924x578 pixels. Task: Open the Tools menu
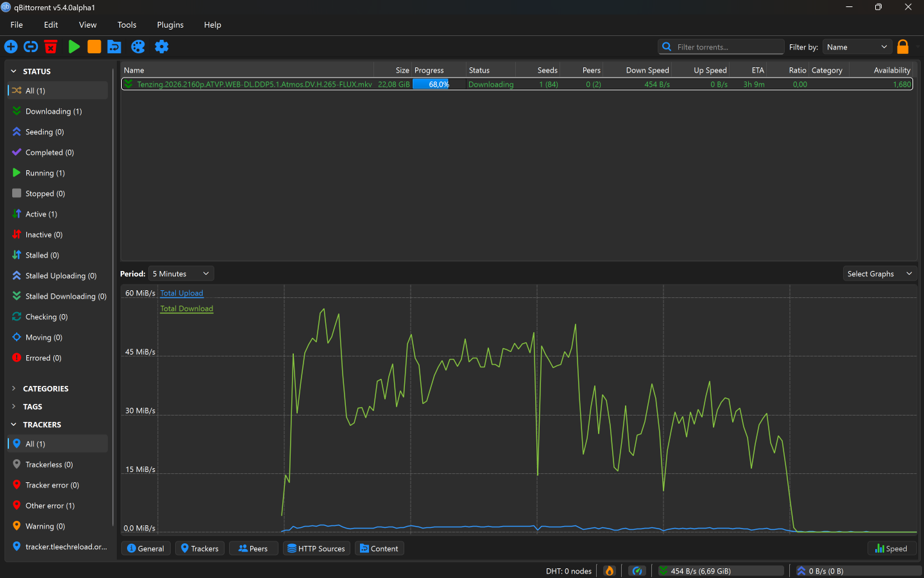127,25
